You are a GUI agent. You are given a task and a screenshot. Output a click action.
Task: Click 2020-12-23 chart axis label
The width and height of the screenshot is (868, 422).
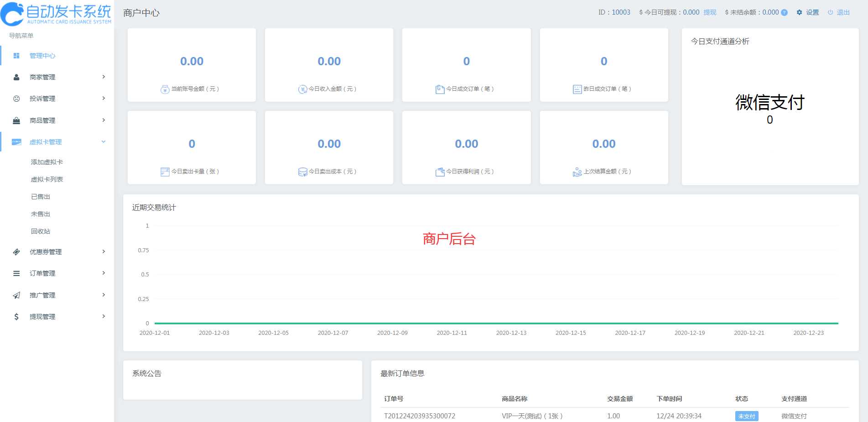click(x=809, y=333)
